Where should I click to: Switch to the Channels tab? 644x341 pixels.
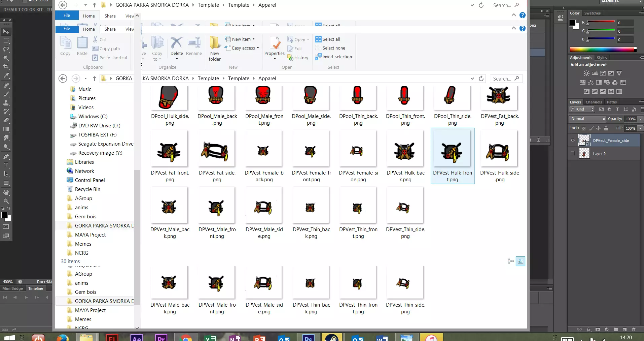coord(594,102)
